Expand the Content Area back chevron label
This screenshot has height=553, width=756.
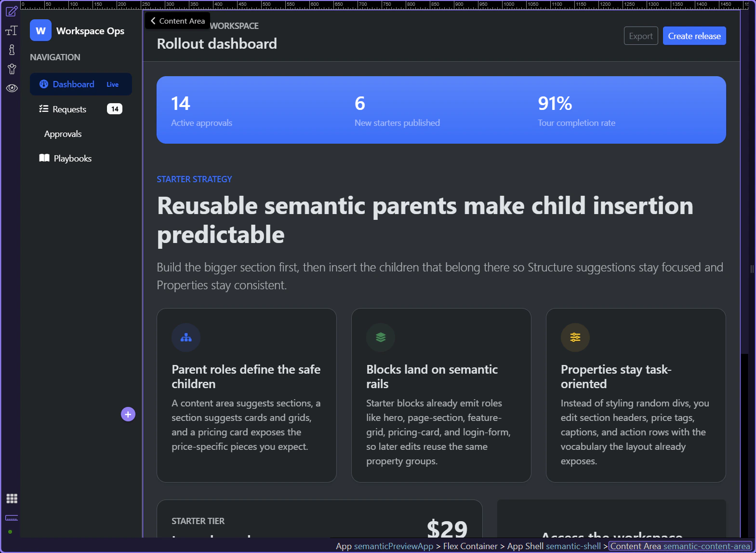pos(178,21)
